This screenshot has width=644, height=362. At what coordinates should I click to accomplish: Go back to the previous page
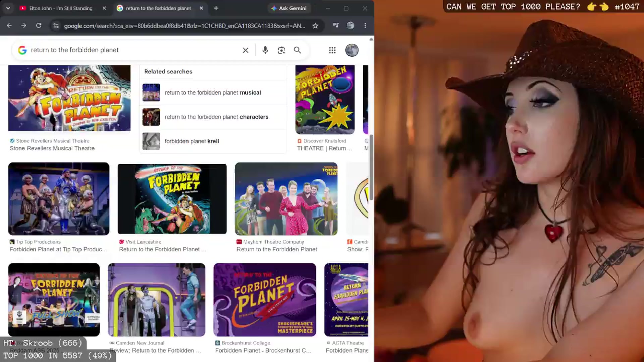9,25
